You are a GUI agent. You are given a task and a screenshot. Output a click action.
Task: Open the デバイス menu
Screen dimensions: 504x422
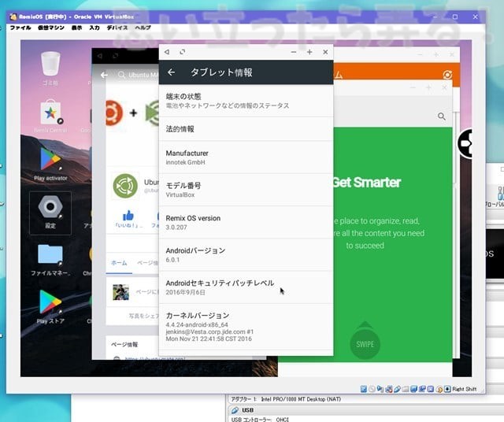(117, 28)
